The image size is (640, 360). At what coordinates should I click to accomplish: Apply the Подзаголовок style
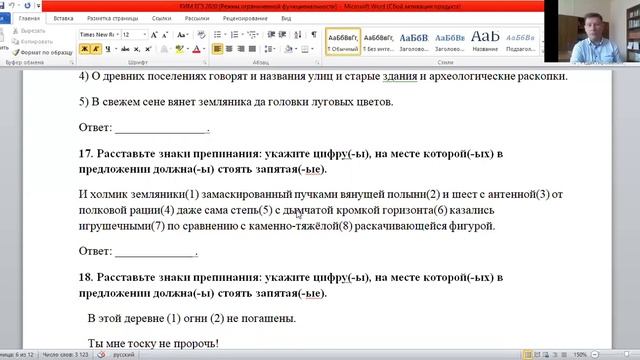tap(520, 42)
